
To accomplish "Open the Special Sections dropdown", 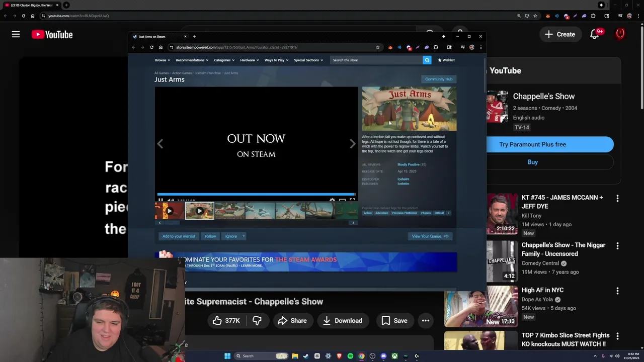I will coord(308,60).
